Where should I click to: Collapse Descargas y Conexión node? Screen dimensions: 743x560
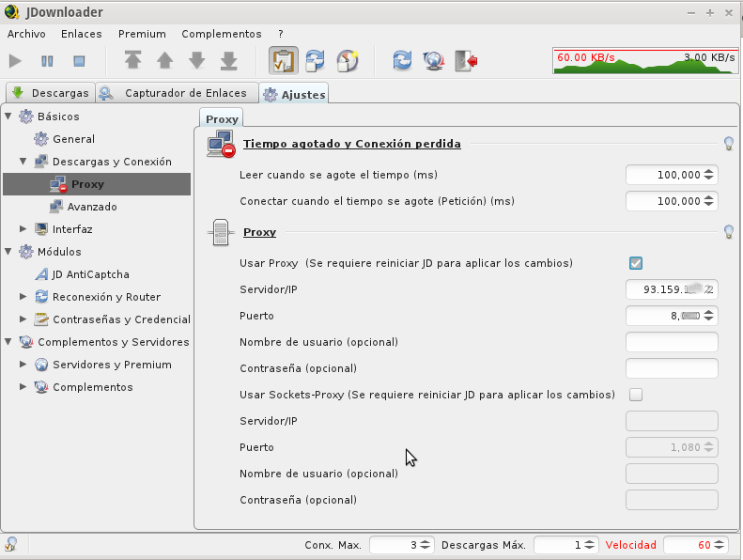tap(23, 162)
